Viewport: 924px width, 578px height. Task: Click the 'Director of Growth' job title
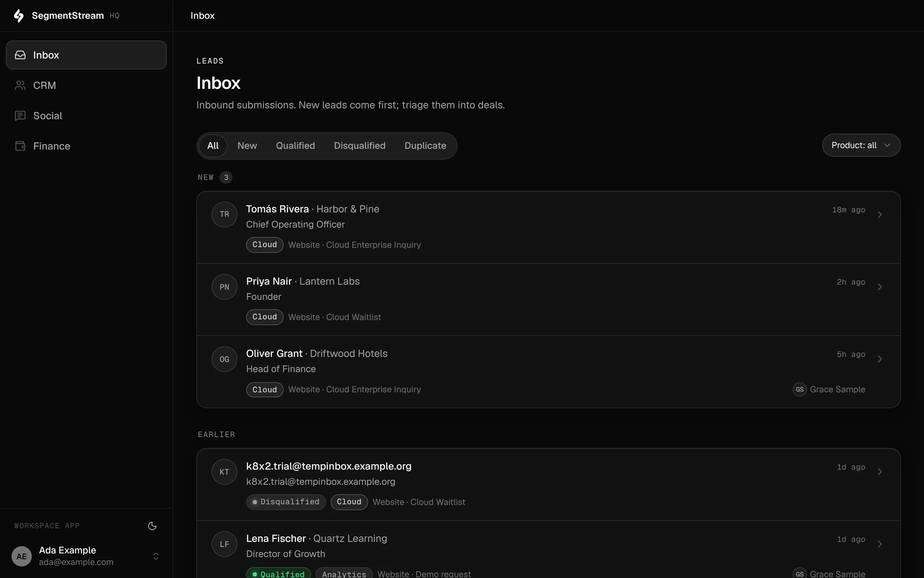click(286, 554)
